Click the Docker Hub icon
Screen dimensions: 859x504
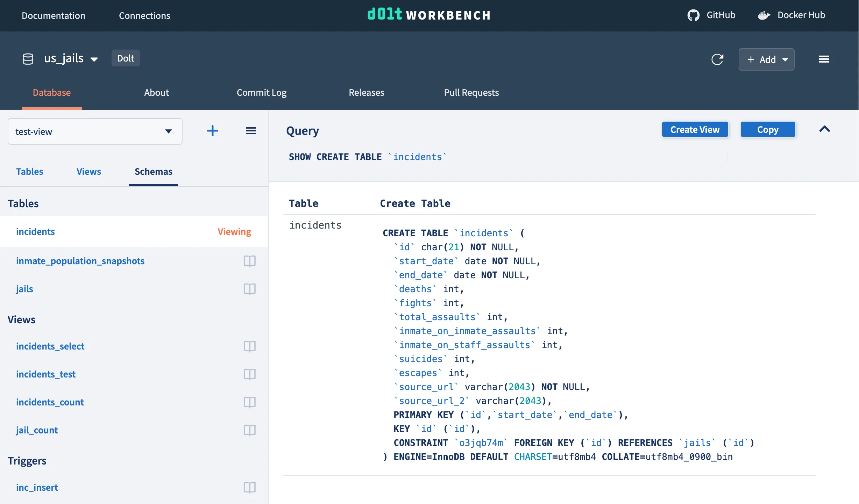[764, 15]
